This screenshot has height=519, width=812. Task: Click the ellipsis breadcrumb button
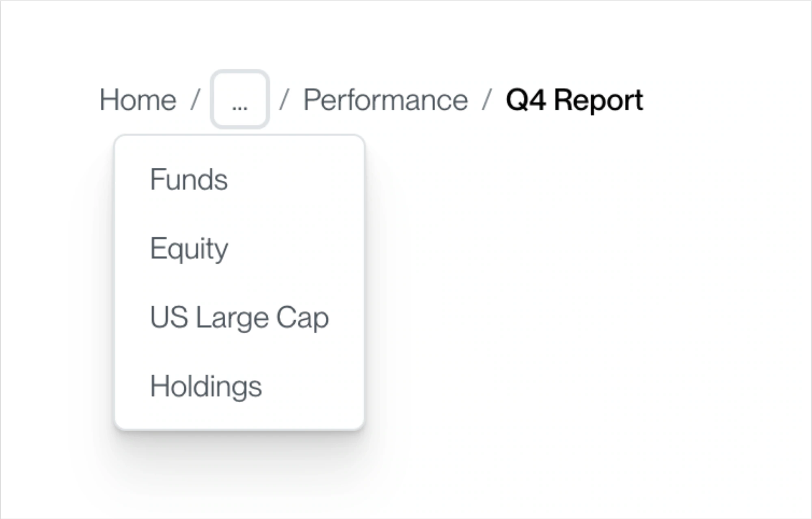[x=240, y=99]
